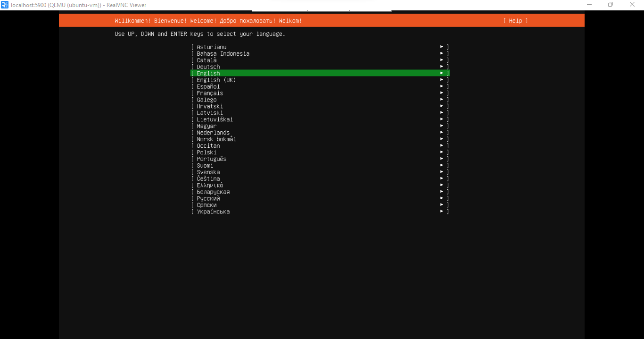
Task: Pick Français as the language
Action: [320, 93]
